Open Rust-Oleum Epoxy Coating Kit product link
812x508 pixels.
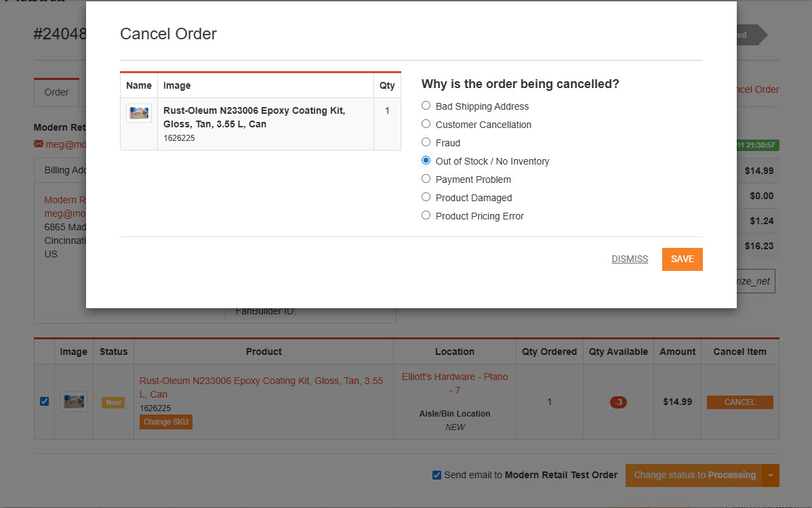coord(261,387)
